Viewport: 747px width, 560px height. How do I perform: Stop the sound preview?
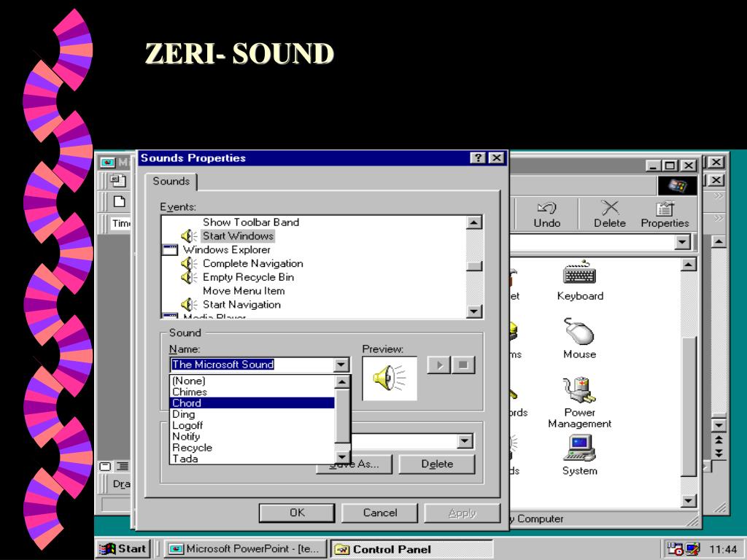click(x=463, y=365)
